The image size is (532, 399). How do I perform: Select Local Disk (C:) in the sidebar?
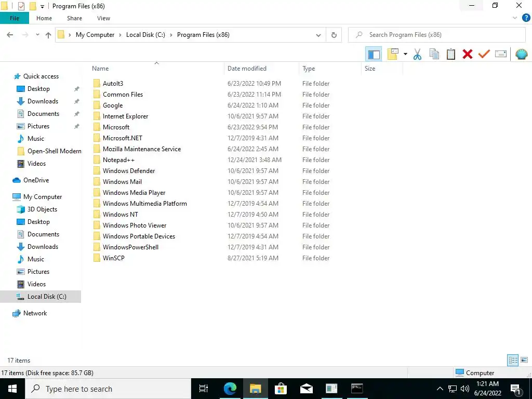[x=47, y=297]
